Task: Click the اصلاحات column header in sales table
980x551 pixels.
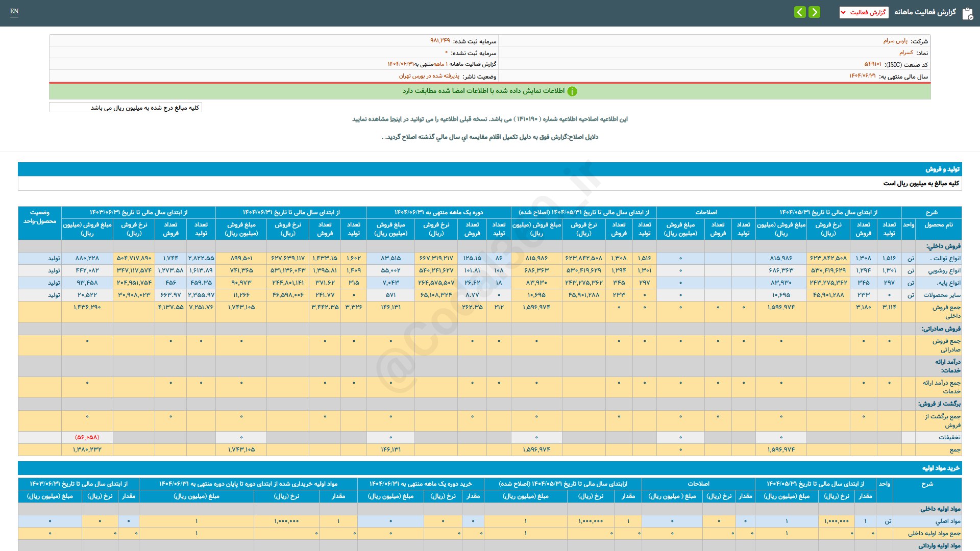Action: click(705, 212)
